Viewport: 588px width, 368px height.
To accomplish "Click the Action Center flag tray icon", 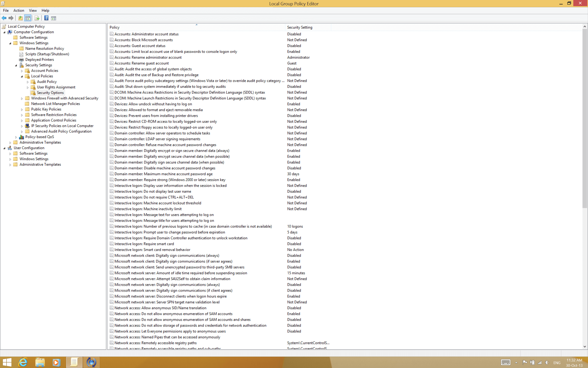I will (525, 363).
